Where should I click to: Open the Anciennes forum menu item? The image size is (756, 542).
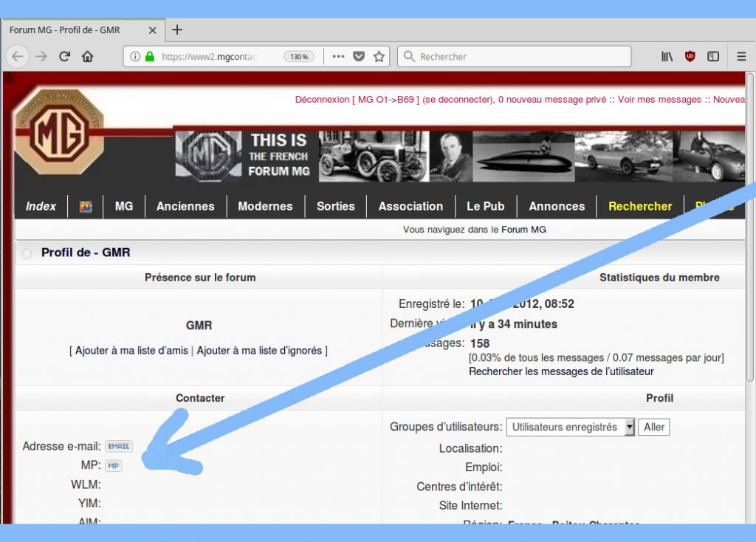[x=185, y=206]
